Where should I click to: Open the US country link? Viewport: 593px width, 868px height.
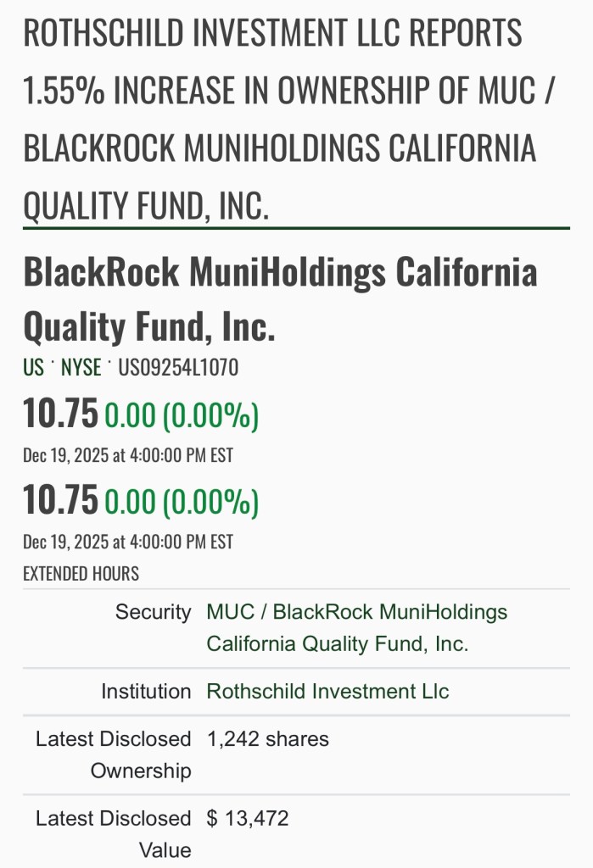[x=33, y=368]
